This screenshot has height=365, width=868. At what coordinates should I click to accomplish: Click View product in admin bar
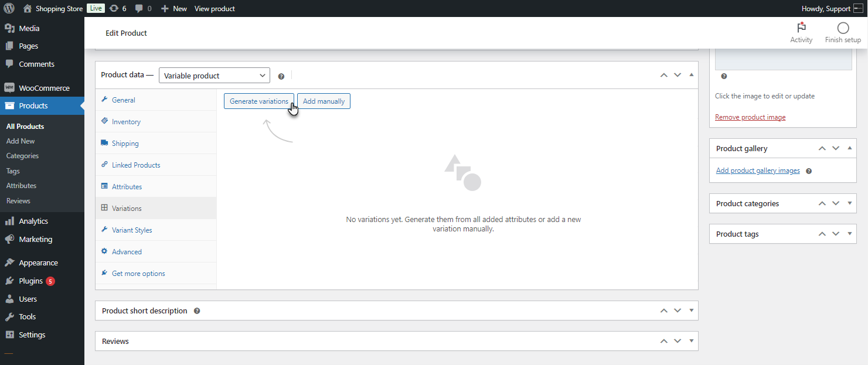(x=215, y=8)
